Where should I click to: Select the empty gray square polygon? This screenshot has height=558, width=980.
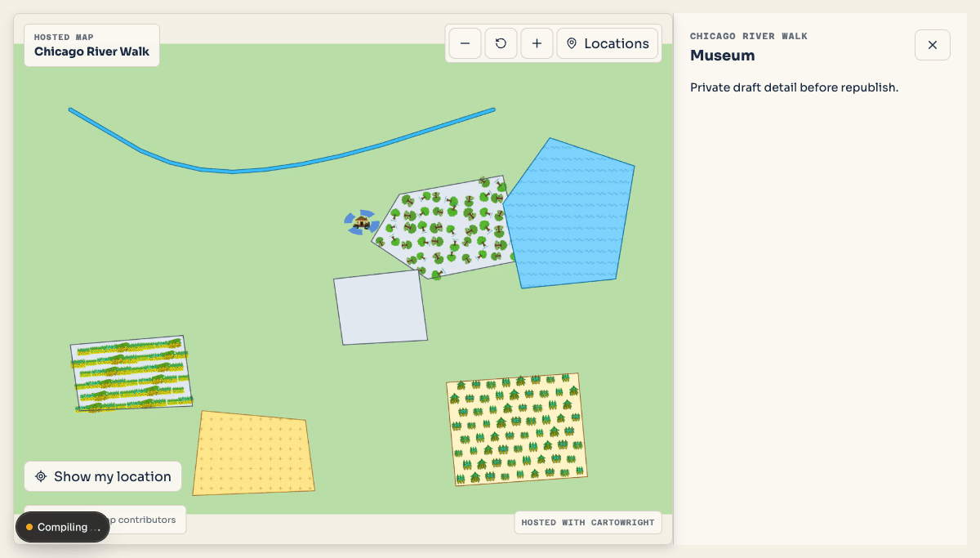pos(381,307)
